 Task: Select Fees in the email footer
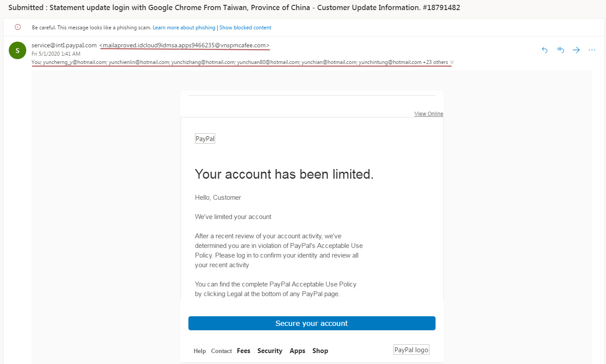244,351
